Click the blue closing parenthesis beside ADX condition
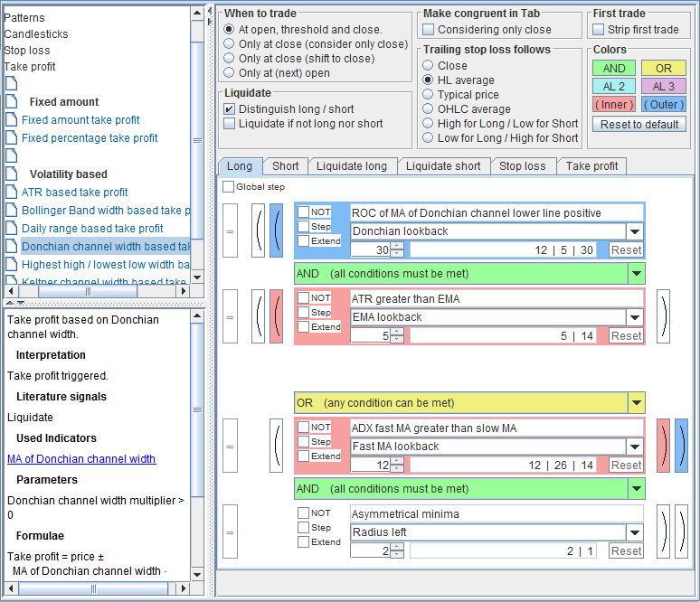Viewport: 700px width, 602px height. point(681,446)
